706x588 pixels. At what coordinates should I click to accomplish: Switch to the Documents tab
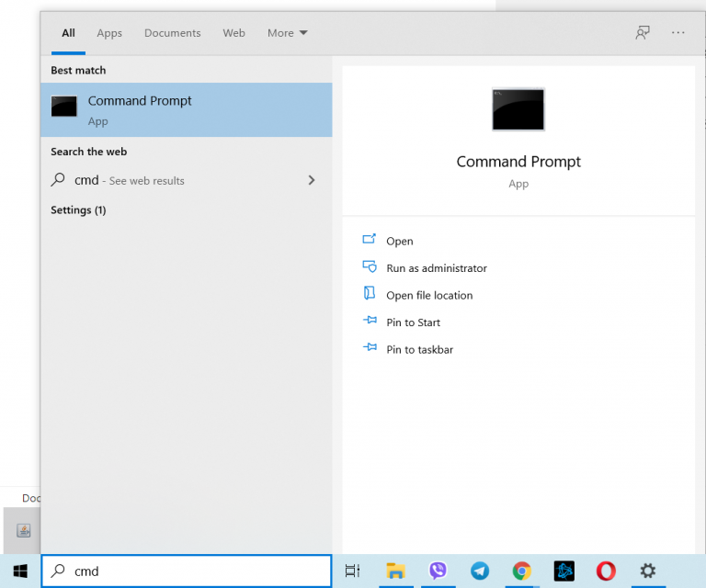click(172, 33)
